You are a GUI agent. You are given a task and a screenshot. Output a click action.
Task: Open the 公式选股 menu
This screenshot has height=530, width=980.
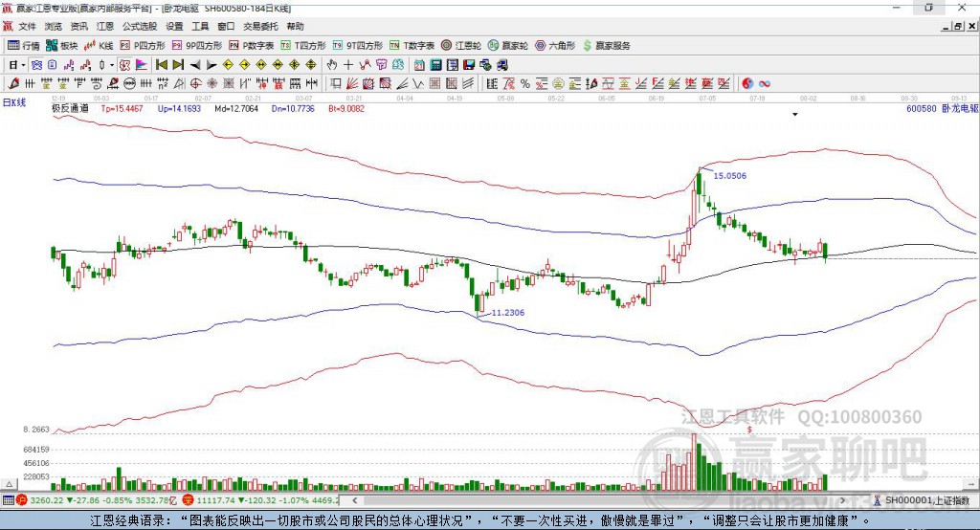140,26
